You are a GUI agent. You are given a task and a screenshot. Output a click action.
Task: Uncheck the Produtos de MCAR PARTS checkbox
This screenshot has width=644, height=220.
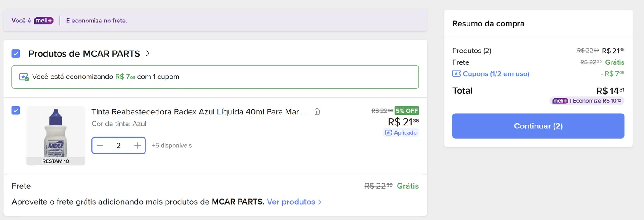(16, 54)
